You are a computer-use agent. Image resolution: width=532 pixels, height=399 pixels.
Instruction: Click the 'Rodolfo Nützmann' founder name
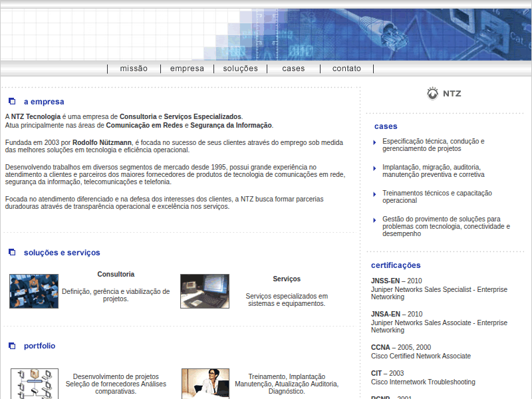[x=102, y=142]
